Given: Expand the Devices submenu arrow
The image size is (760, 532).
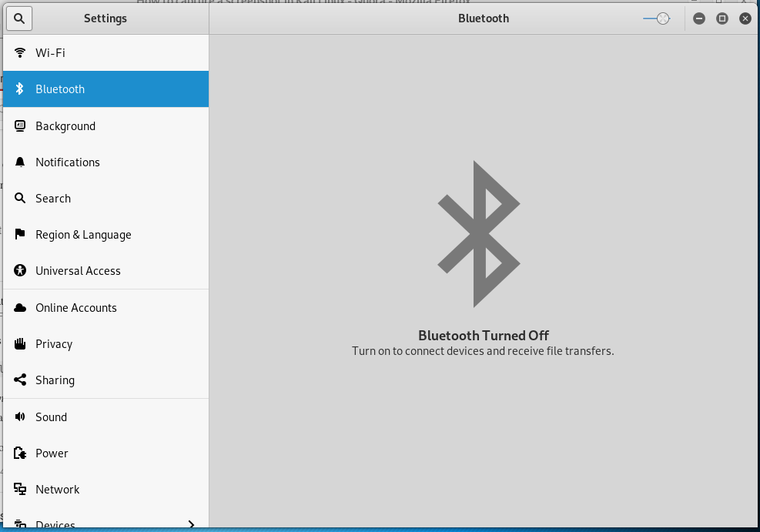Looking at the screenshot, I should [191, 524].
